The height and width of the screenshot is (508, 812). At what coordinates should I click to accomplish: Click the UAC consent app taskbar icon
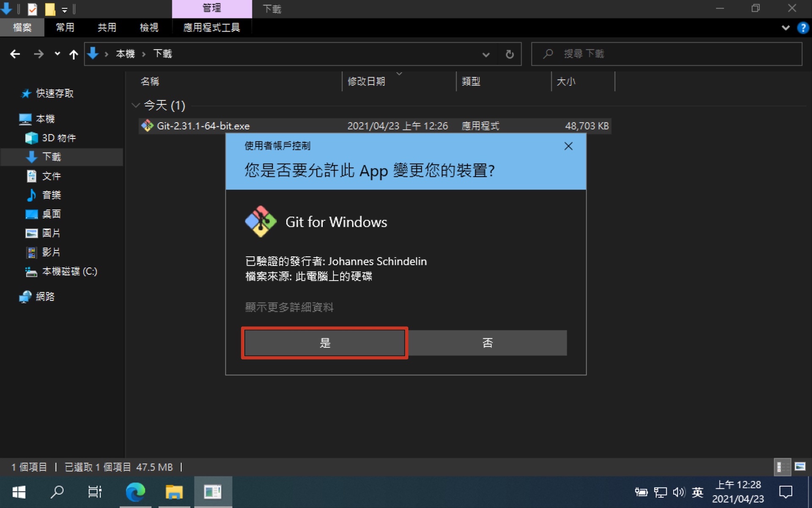click(x=213, y=492)
